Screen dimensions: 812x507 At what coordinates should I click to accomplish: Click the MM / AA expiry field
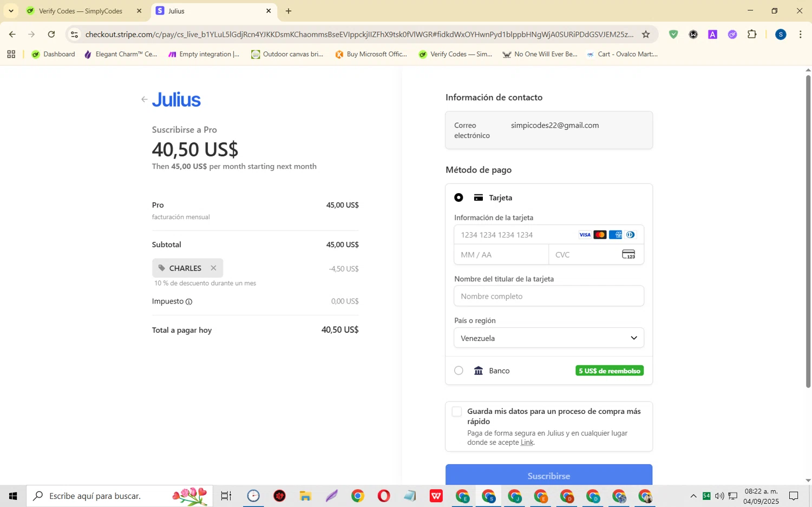(x=501, y=255)
